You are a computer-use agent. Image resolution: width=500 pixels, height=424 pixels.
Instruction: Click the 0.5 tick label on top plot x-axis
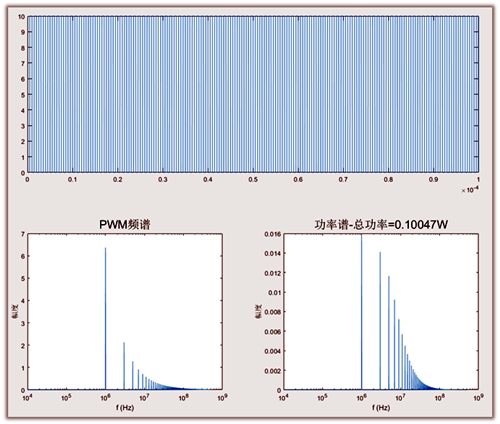[253, 179]
